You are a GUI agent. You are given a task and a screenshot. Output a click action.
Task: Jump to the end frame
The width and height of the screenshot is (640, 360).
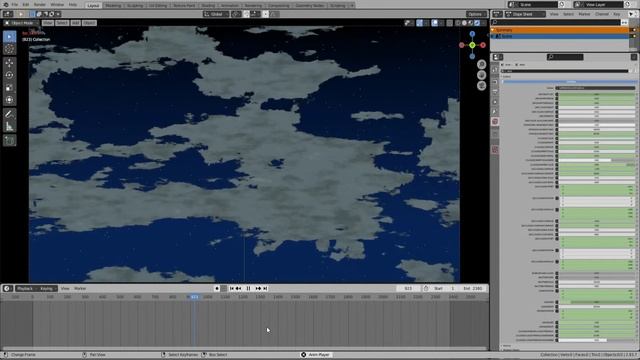click(x=265, y=289)
